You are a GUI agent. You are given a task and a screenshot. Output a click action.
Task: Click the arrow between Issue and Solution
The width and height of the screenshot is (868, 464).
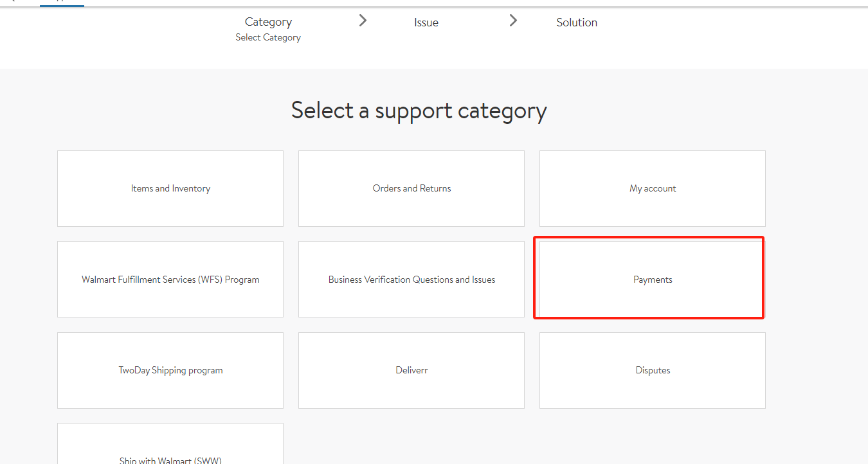(x=513, y=21)
